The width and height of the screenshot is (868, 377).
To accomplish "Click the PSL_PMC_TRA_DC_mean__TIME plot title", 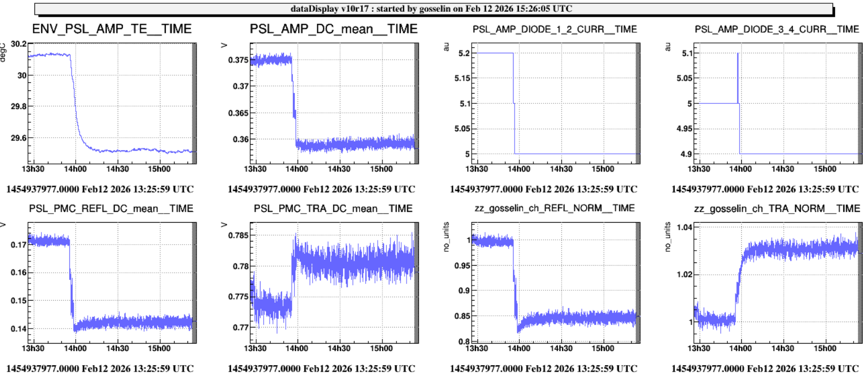I will 333,209.
